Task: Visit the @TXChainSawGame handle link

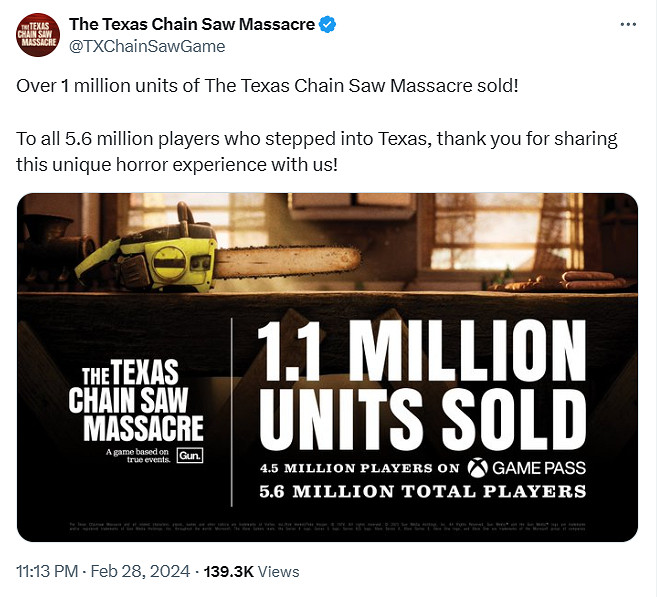Action: pyautogui.click(x=146, y=47)
